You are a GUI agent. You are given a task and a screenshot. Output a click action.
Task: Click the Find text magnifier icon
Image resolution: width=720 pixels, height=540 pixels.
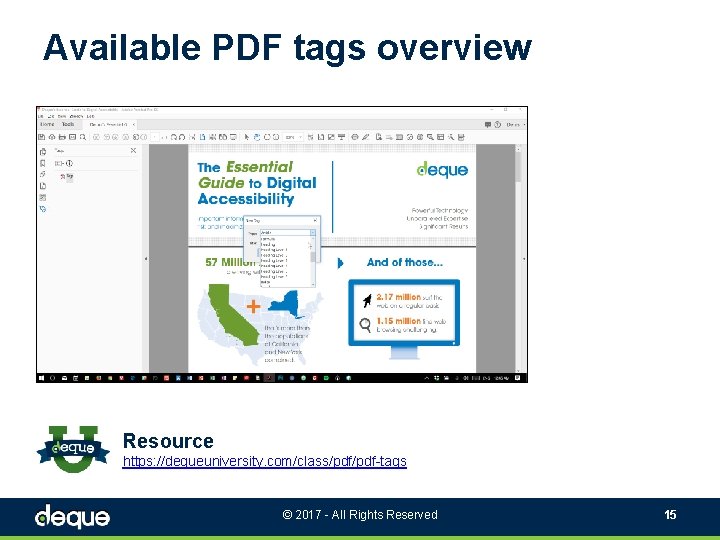tap(83, 137)
